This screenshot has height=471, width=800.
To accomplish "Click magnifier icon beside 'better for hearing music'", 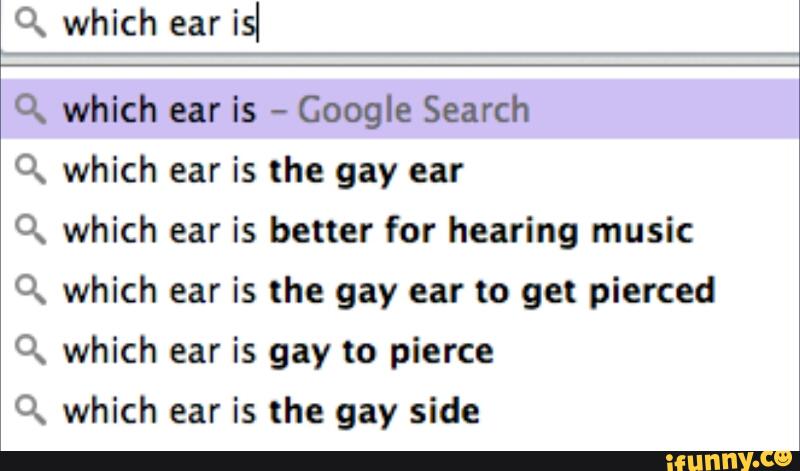I will [32, 230].
